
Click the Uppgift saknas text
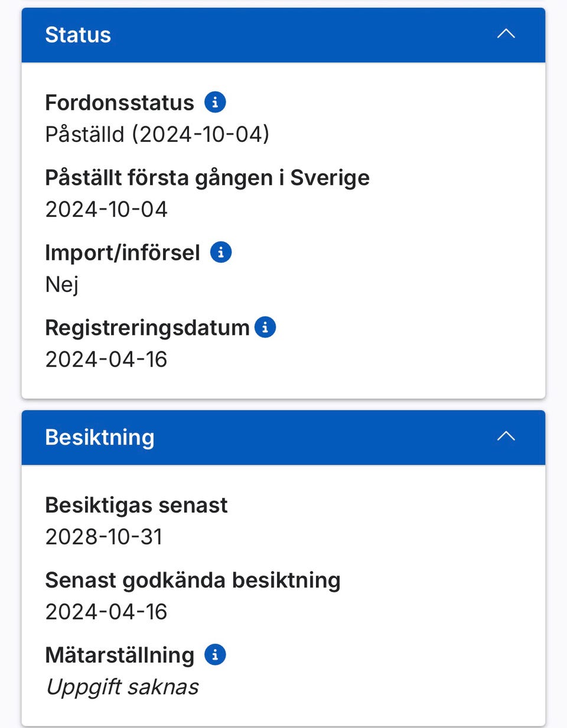[x=122, y=687]
